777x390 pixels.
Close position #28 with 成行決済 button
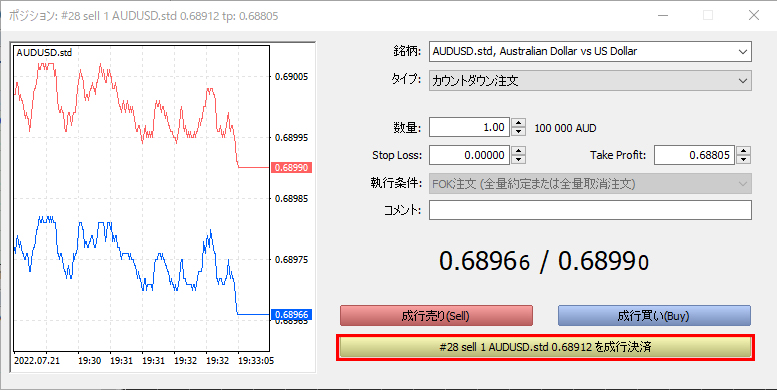coord(545,347)
